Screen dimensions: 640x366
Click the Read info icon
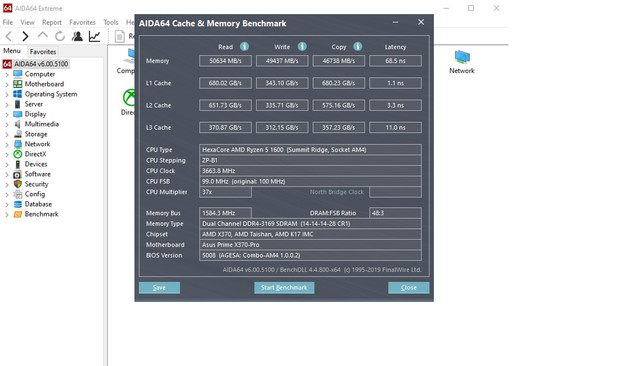point(244,47)
